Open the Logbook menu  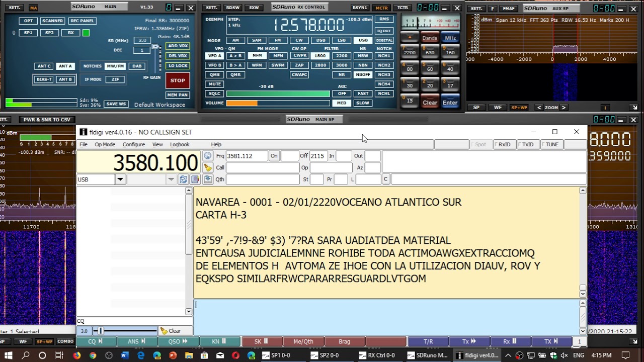pyautogui.click(x=180, y=144)
